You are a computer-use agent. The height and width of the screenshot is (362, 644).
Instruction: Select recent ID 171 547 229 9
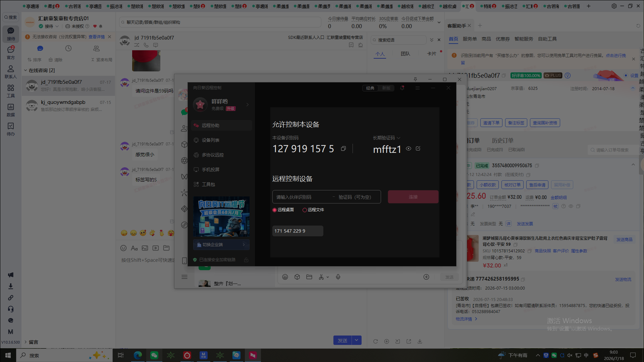pos(298,231)
